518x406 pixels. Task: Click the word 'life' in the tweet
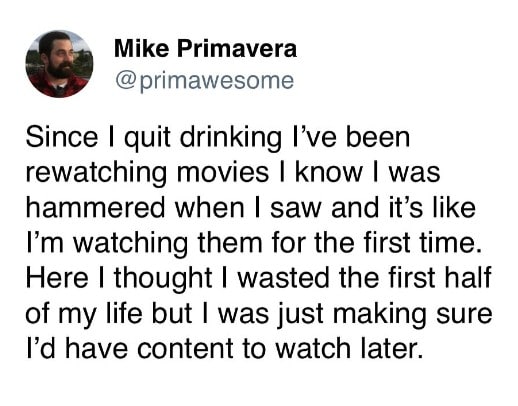tap(124, 314)
